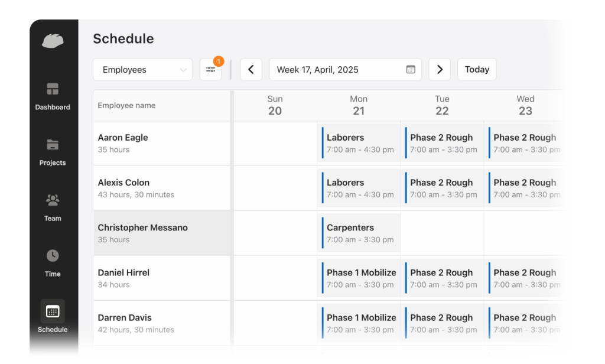Open Aaron Eagle's Monday Laborers shift
Screen dimensions: 605x364
coord(360,144)
